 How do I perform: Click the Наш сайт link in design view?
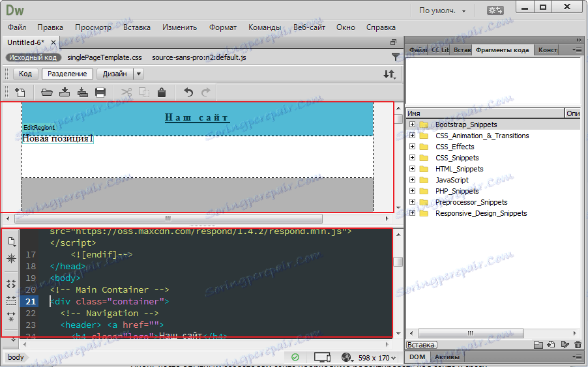pos(197,118)
